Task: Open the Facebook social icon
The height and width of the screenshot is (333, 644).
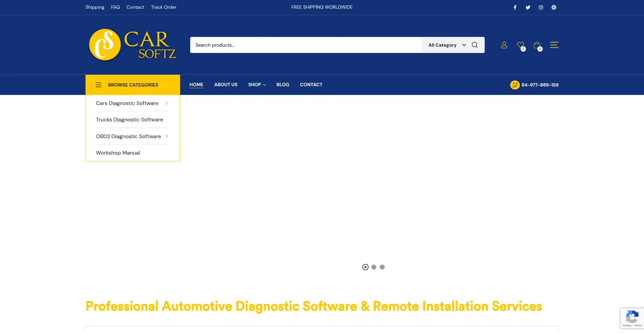Action: point(515,7)
